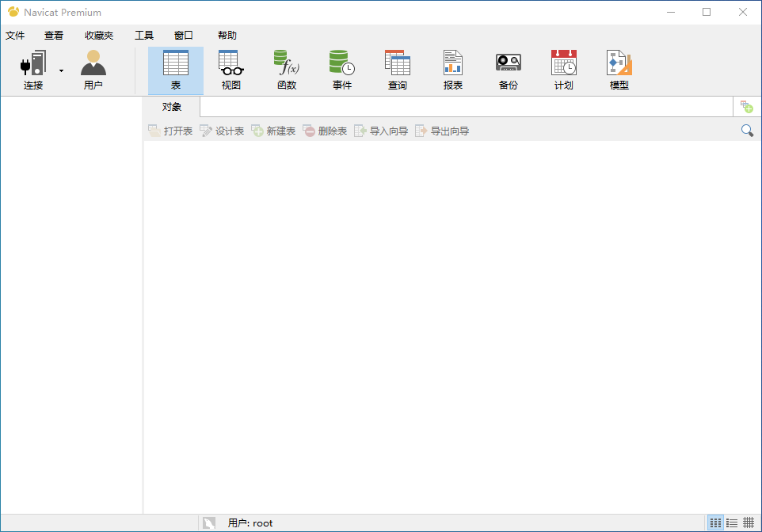Click the search magnifier icon
The height and width of the screenshot is (532, 762).
[x=746, y=130]
